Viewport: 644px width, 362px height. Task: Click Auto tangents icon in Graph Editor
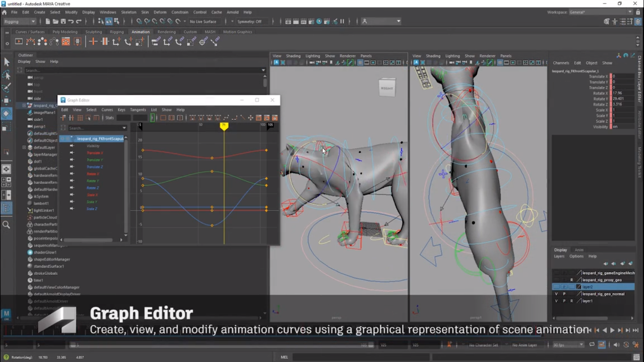[192, 118]
